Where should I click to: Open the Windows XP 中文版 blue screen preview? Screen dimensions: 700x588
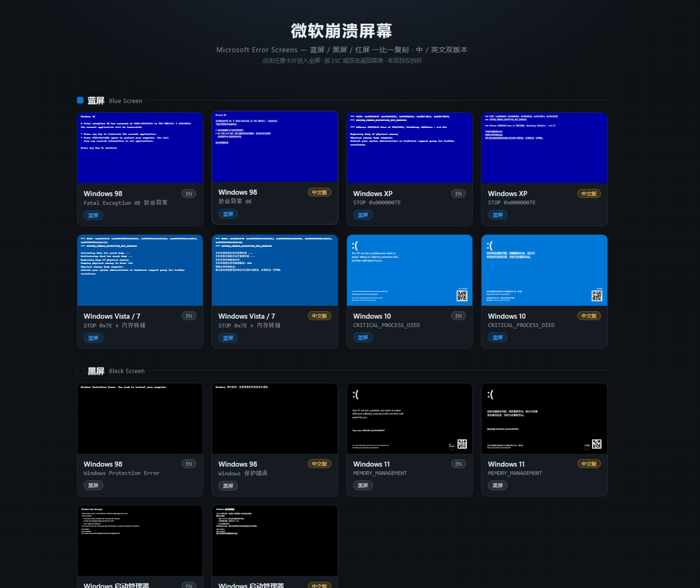coord(544,148)
